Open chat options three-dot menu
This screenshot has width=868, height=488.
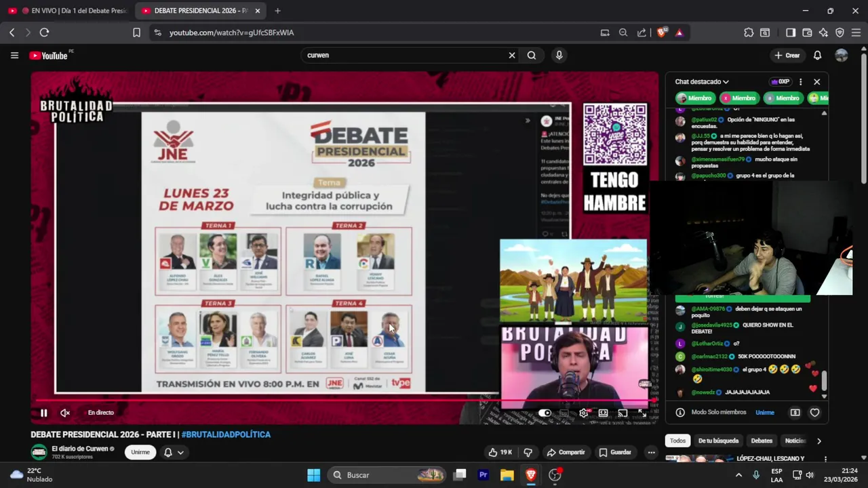801,82
